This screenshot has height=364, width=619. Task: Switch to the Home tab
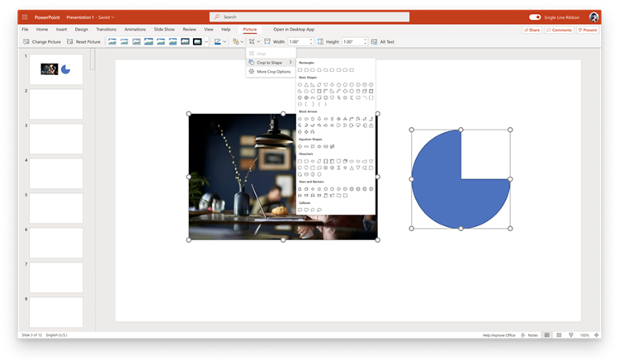(42, 29)
